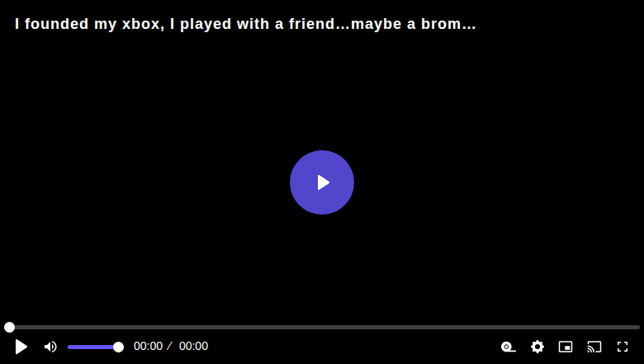Click the seek bar scrubber handle

9,327
